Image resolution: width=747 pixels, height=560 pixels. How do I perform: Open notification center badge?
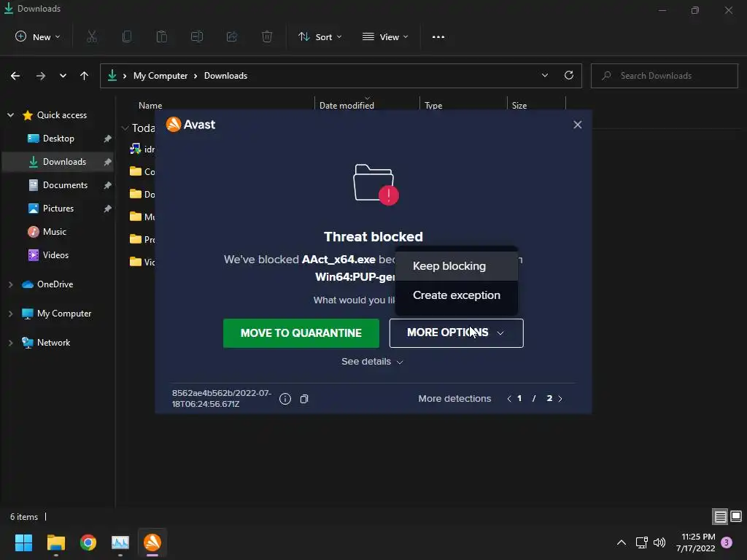click(727, 542)
